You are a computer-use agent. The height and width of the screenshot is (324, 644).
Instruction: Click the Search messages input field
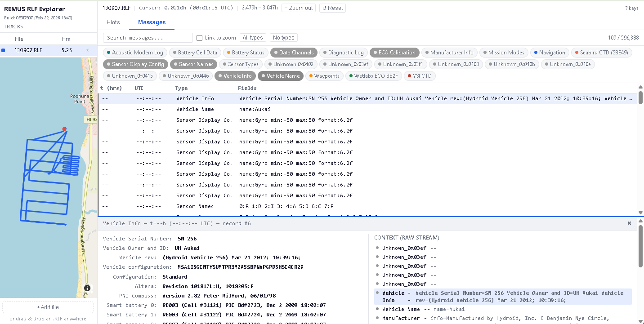pos(148,38)
